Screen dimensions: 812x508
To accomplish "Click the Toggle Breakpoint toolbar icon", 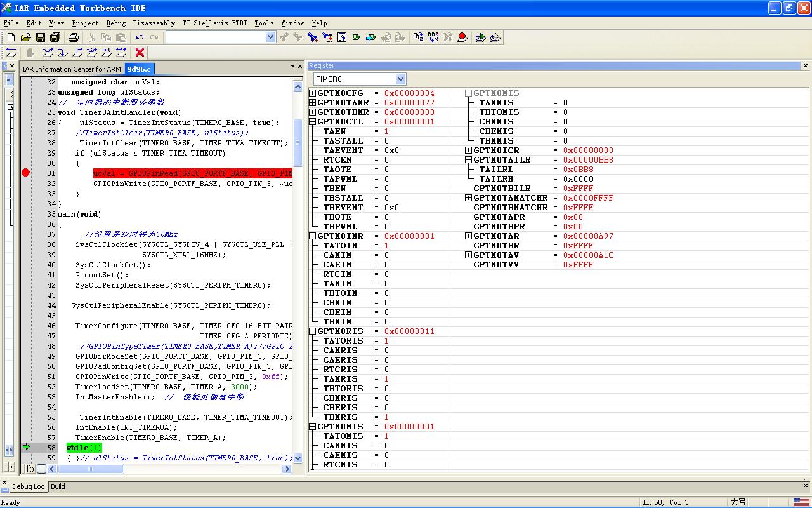I will coord(462,37).
